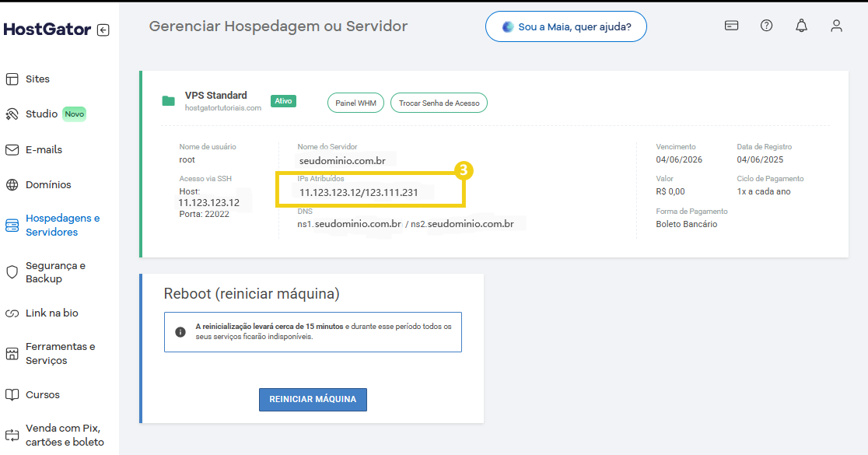Go to Sites menu item
868x455 pixels.
(x=37, y=79)
